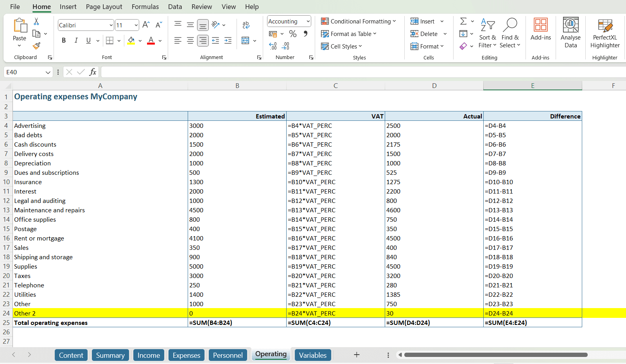Click the Cut scissors icon
The width and height of the screenshot is (626, 364).
[x=36, y=22]
